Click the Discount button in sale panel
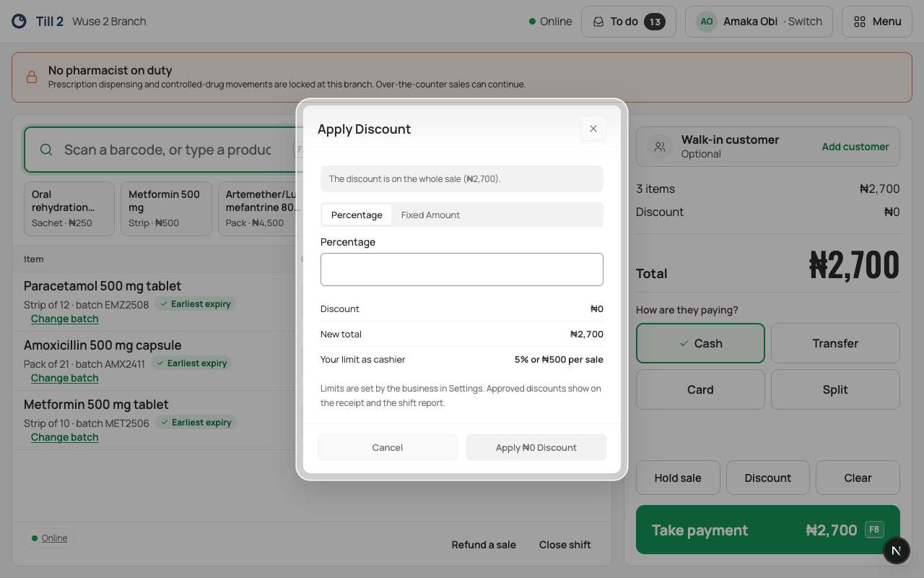 (768, 478)
